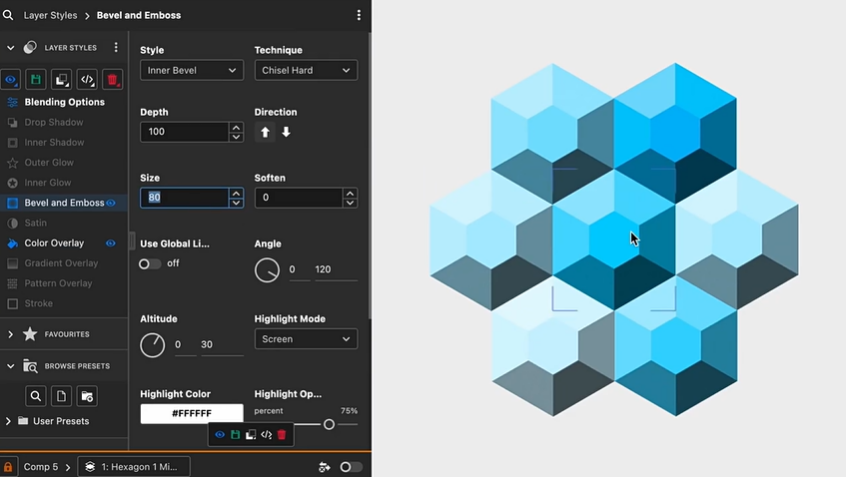This screenshot has width=846, height=477.
Task: Click the Layer Styles breadcrumb link
Action: (50, 15)
